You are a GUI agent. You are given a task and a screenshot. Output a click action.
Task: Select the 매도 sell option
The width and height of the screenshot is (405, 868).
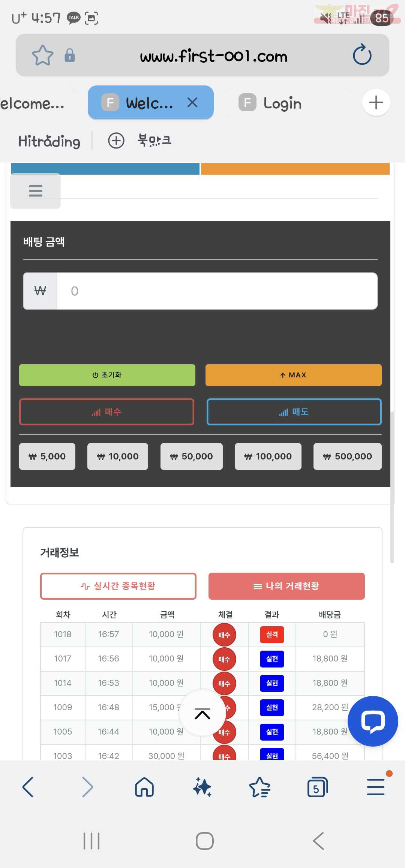[x=294, y=412]
